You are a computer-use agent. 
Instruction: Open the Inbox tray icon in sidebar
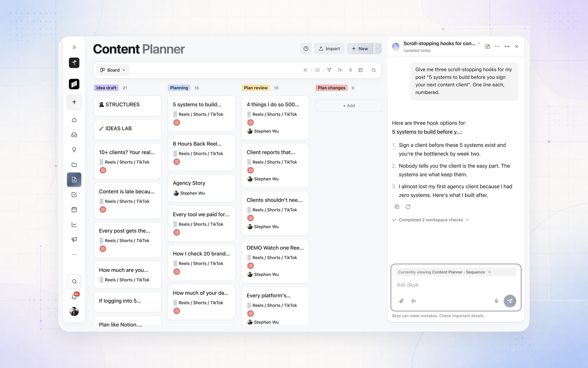(x=74, y=135)
